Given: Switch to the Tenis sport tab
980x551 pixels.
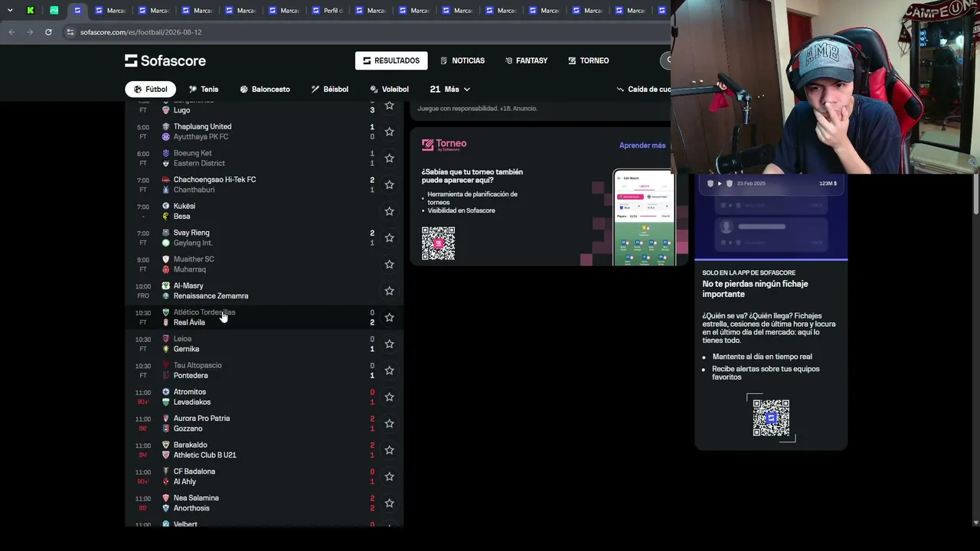Looking at the screenshot, I should coord(204,90).
